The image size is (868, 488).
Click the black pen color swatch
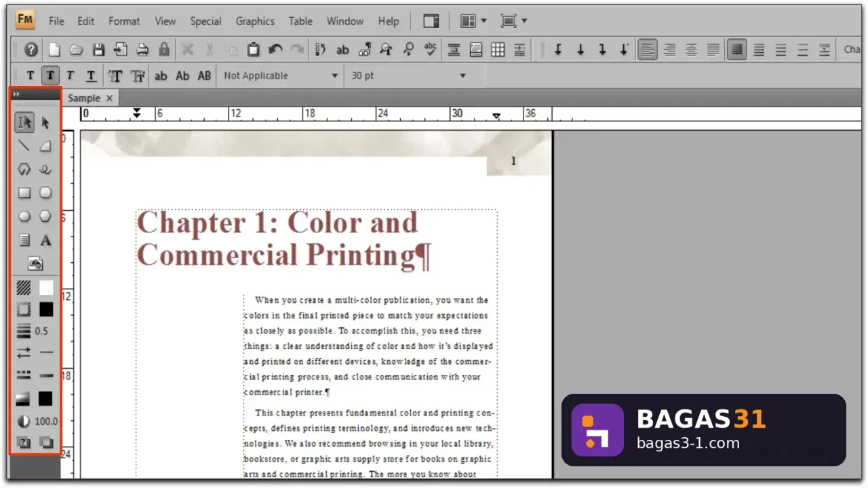45,309
